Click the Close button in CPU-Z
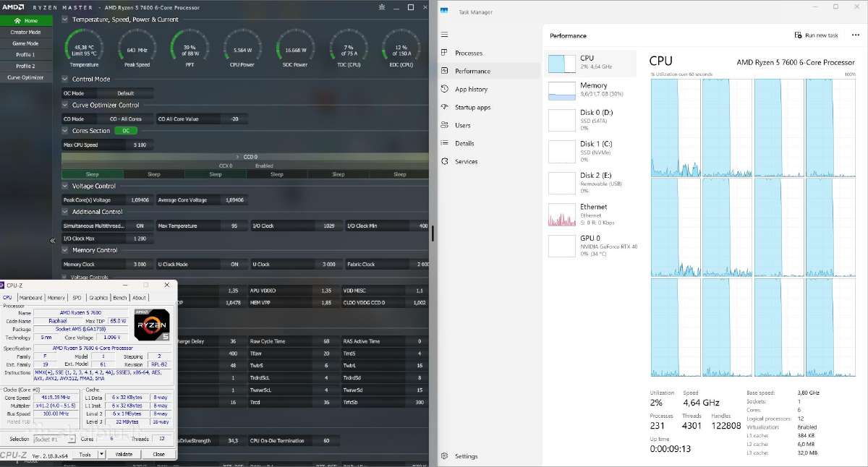The image size is (868, 467). pyautogui.click(x=158, y=455)
